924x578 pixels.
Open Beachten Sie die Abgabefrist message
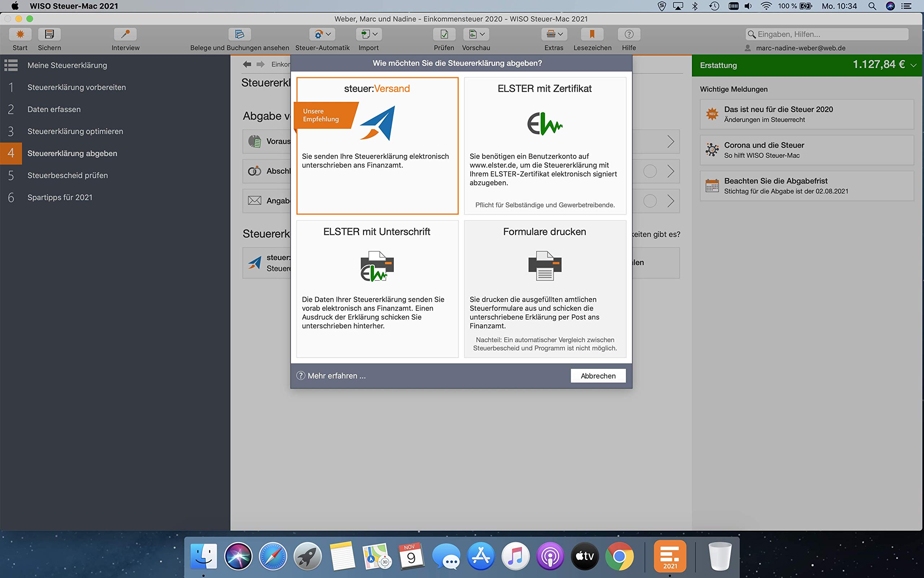coord(807,186)
